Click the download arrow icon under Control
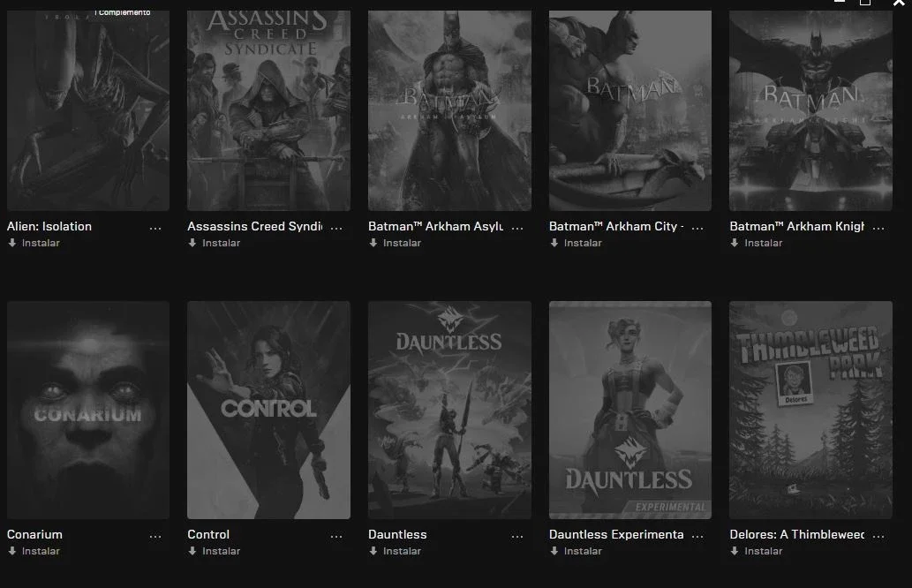912x588 pixels. [192, 551]
